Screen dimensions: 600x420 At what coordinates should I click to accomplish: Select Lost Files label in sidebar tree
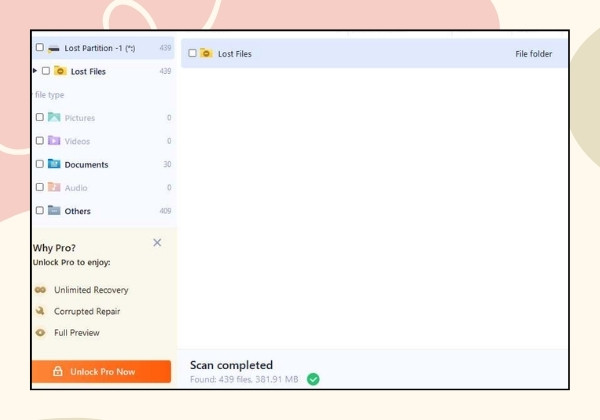(88, 72)
